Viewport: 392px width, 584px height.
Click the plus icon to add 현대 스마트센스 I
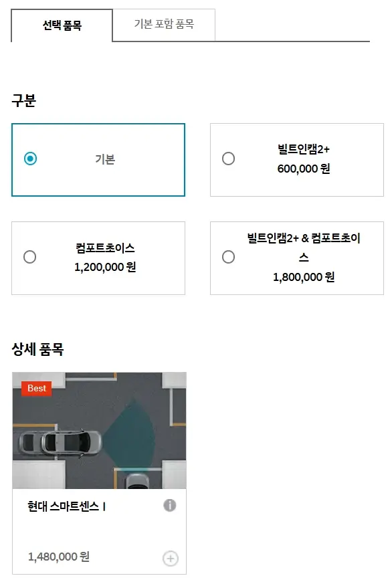(170, 558)
